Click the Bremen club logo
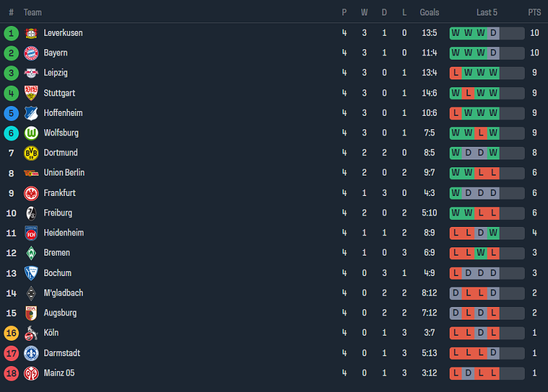Screen dimensions: 548x392 pyautogui.click(x=31, y=253)
